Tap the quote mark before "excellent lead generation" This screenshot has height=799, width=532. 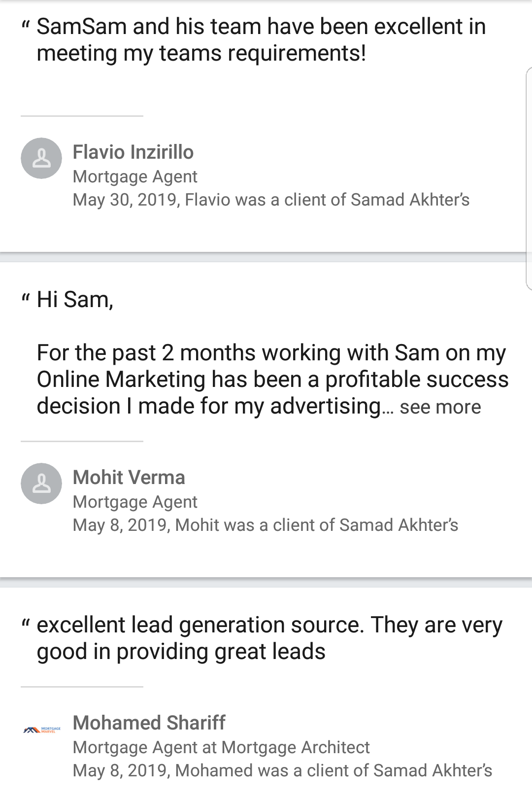26,623
